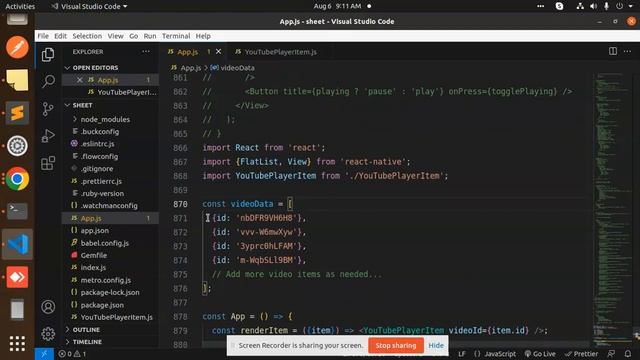The image size is (640, 360).
Task: Open the Extensions view
Action: tap(48, 163)
